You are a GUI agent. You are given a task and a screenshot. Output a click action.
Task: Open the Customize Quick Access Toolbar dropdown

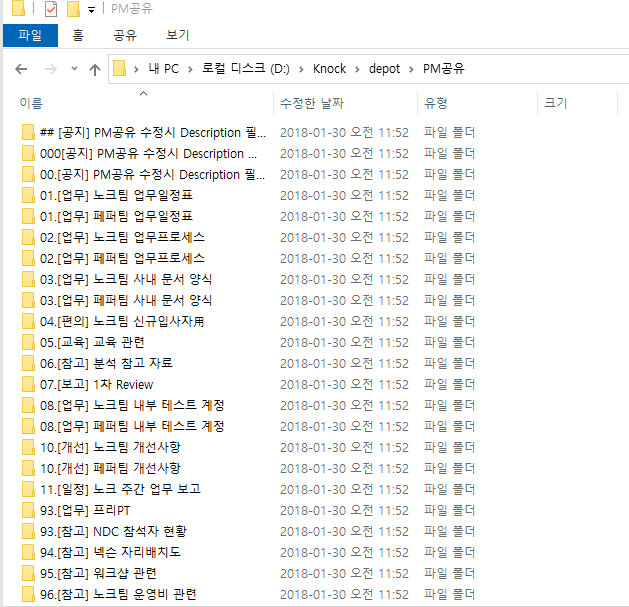pyautogui.click(x=92, y=10)
